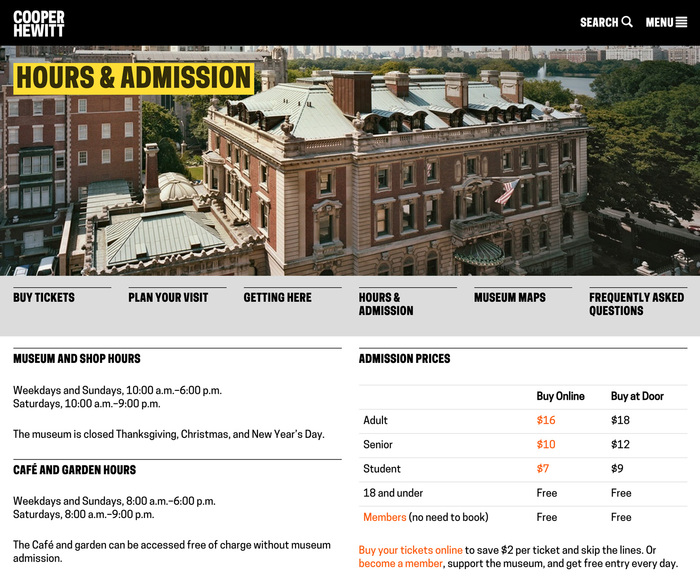Click the Hours & Admission yellow title banner
Viewport: 700px width, 581px height.
point(133,79)
